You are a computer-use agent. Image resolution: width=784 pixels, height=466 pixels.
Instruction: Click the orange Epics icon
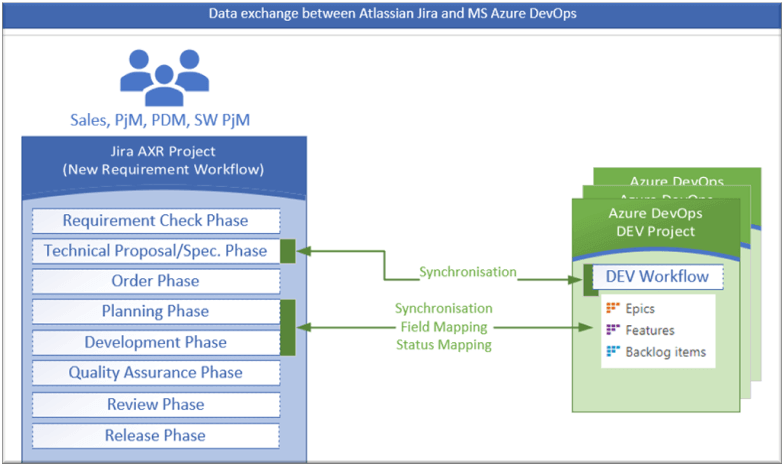[613, 309]
